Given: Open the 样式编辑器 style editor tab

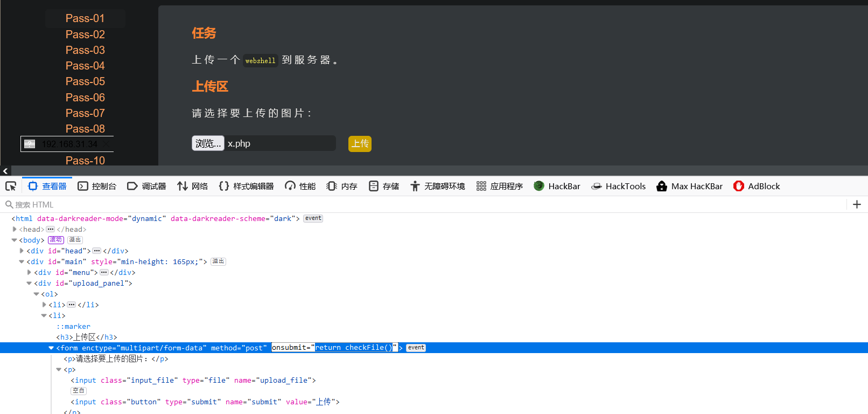Looking at the screenshot, I should (246, 186).
